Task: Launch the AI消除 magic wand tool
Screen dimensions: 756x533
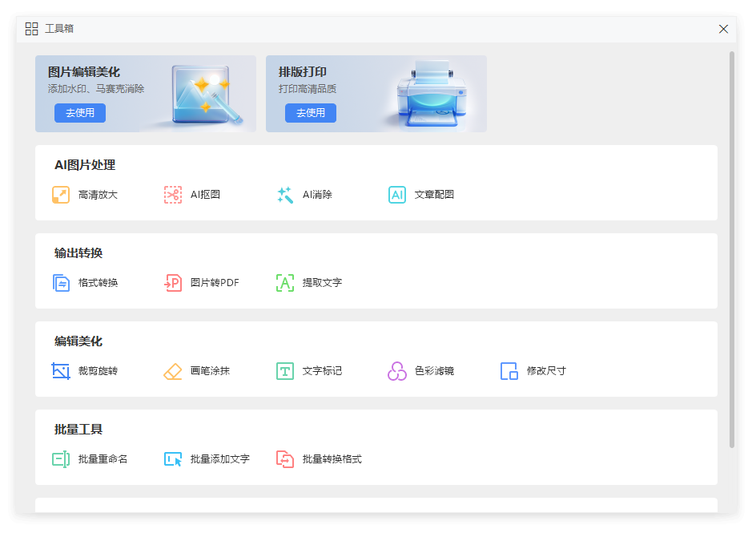Action: point(285,195)
